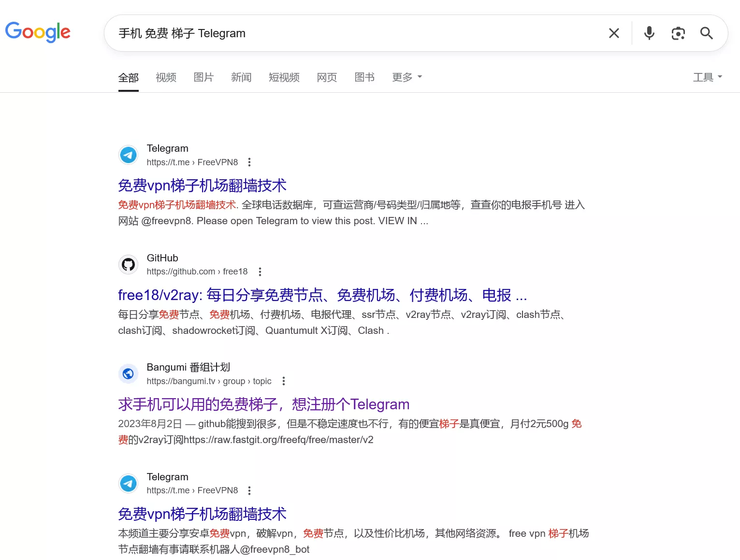Click the 2023年8月2日 date in the Bangumi snippet
Viewport: 740px width, 560px height.
(150, 424)
